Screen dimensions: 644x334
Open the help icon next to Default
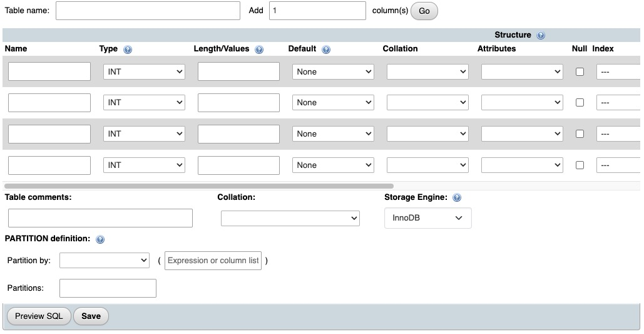pos(326,49)
